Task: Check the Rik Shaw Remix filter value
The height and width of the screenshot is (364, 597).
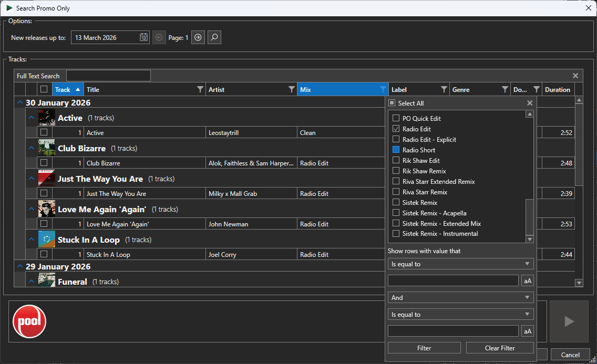Action: coord(395,171)
